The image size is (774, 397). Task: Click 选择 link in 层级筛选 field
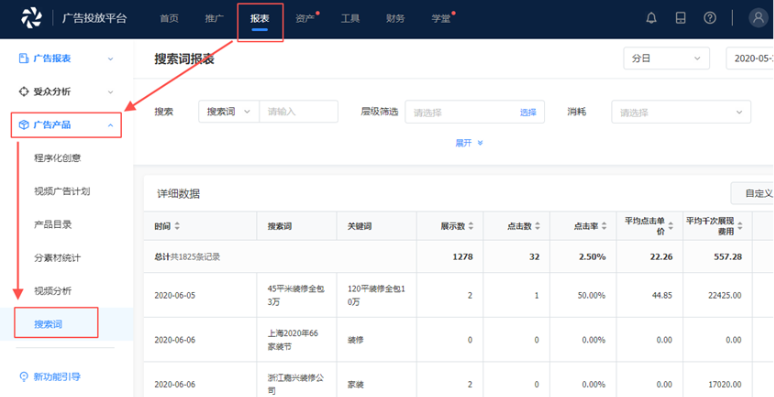point(528,113)
